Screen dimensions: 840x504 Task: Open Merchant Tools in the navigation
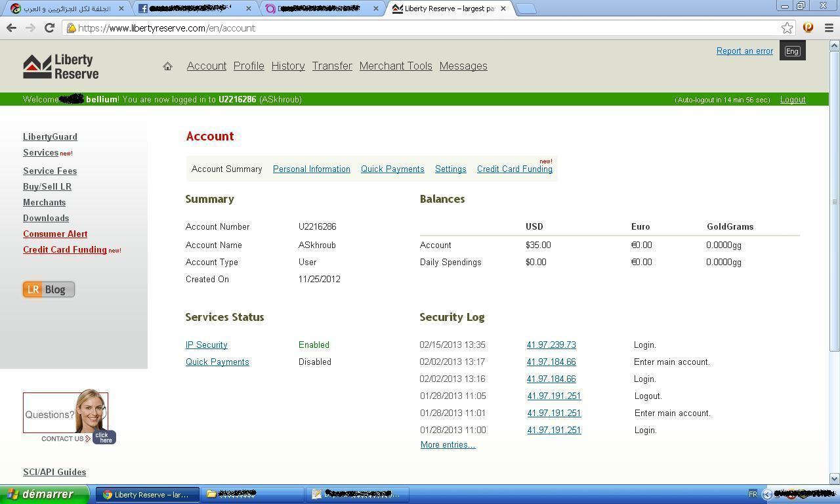tap(396, 66)
